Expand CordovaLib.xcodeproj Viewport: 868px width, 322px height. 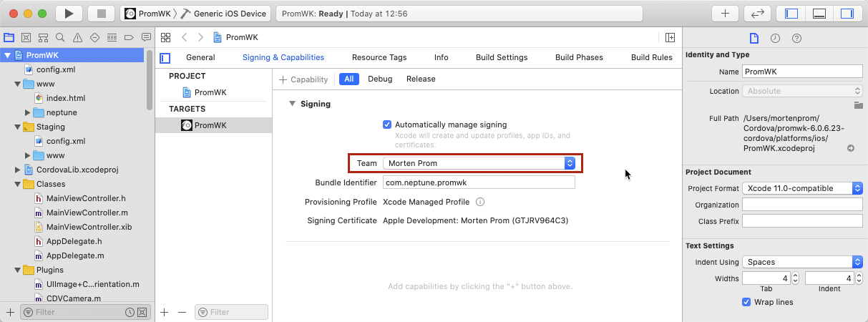coord(17,170)
